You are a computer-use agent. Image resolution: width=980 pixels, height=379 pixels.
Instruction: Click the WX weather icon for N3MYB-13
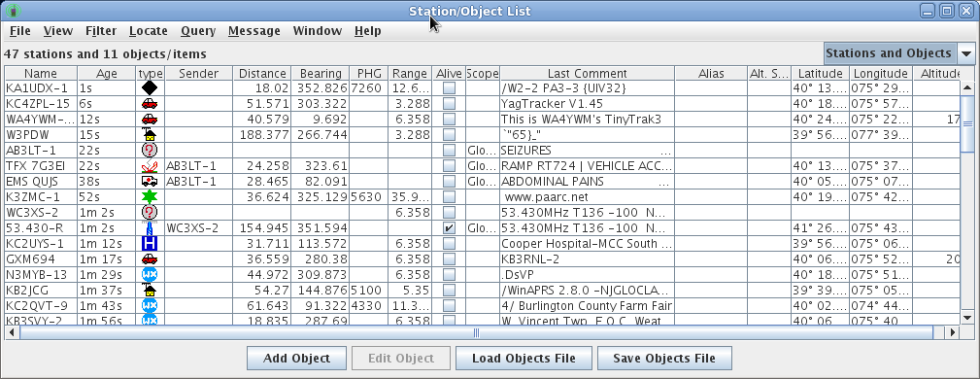pos(150,275)
